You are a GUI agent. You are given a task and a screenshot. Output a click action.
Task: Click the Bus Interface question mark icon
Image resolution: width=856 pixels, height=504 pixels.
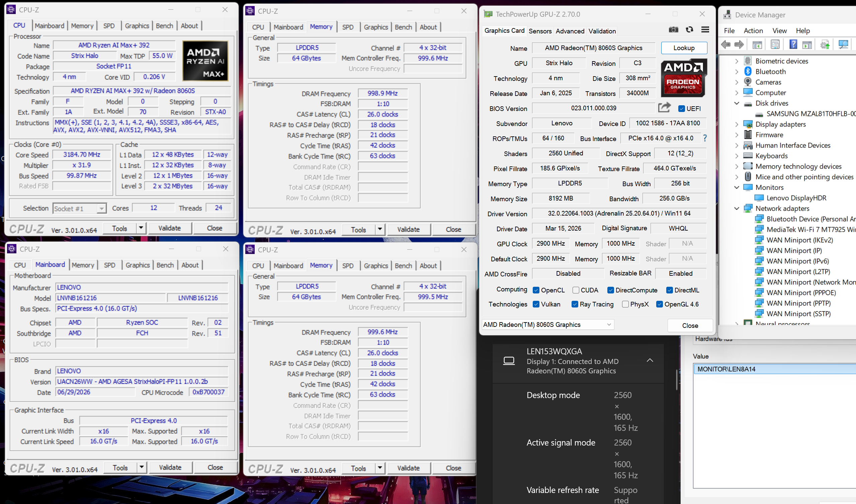coord(705,138)
